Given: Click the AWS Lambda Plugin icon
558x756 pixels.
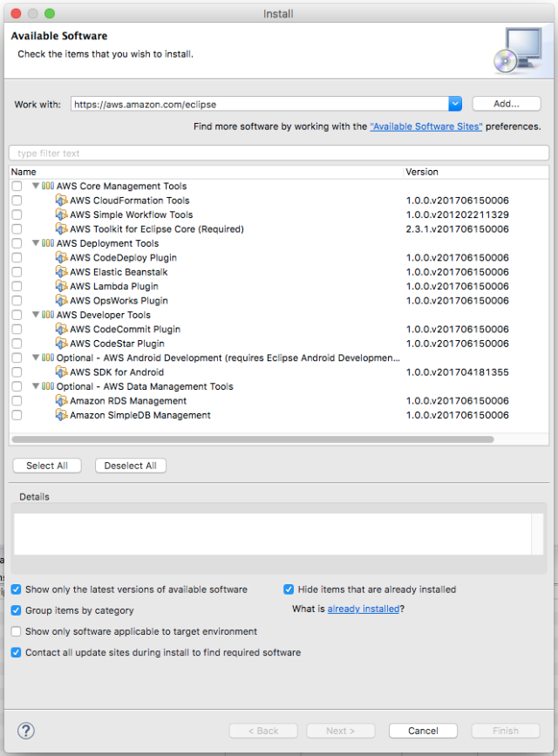Looking at the screenshot, I should click(x=61, y=286).
